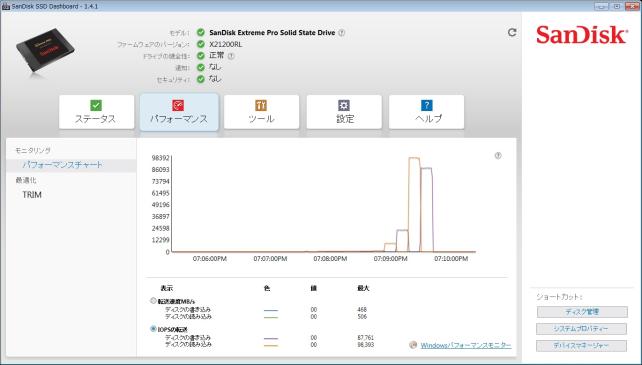Viewport: 642px width, 365px height.
Task: Click the SSD drive image
Action: (x=45, y=50)
